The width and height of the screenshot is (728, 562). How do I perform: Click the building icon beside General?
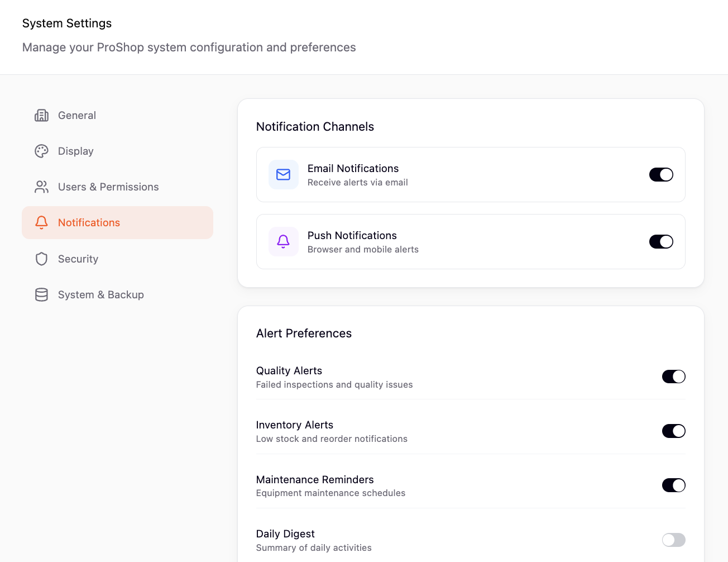click(x=41, y=116)
